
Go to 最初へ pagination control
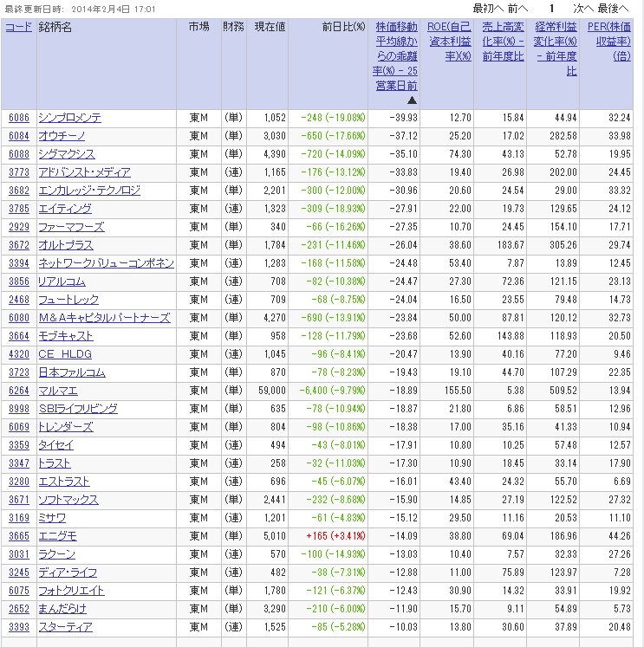(x=488, y=9)
